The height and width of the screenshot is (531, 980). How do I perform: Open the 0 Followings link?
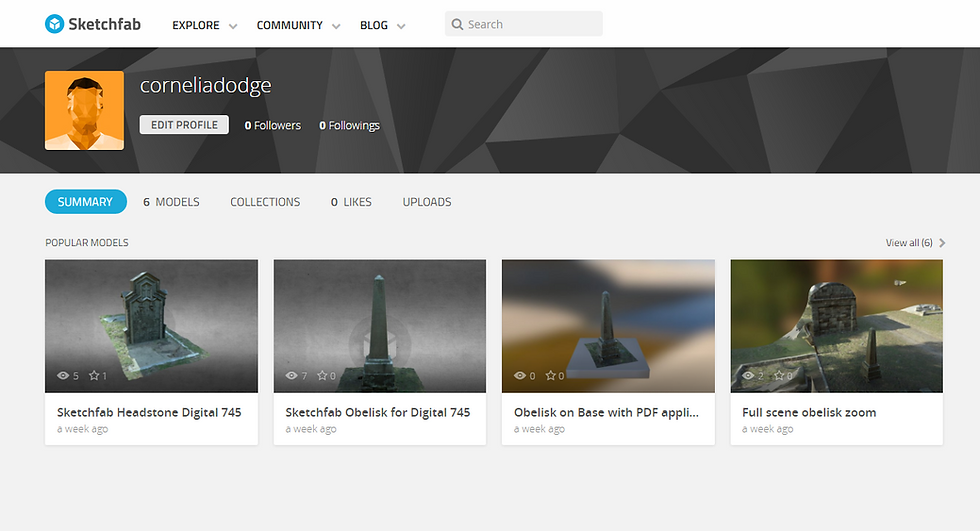click(x=349, y=125)
